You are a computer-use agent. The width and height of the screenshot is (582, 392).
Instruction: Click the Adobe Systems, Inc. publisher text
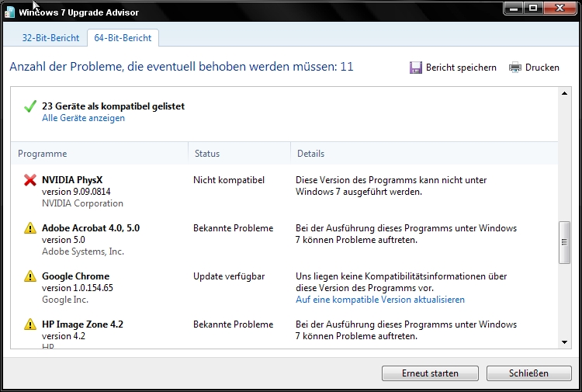click(83, 252)
